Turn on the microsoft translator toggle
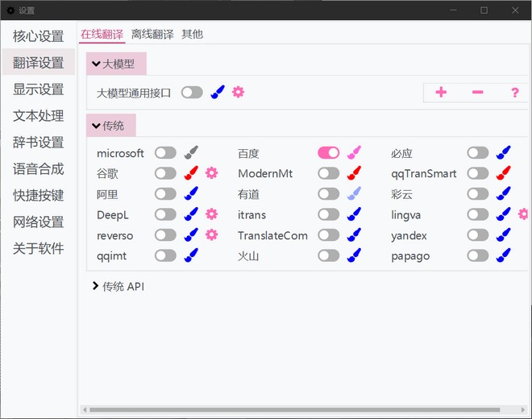Screen dimensions: 532x419 tap(165, 152)
